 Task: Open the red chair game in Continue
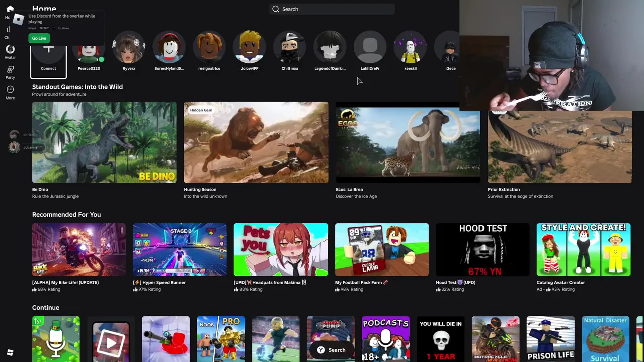point(166,339)
